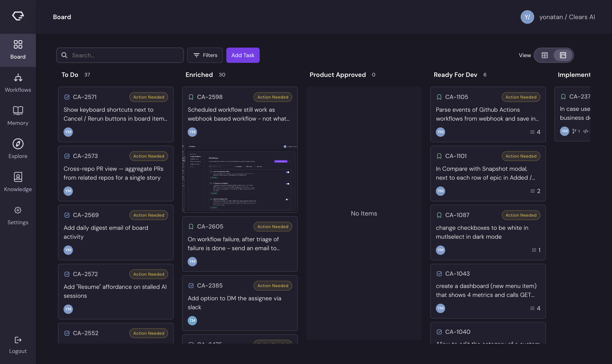
Task: Click bookmark story icon on CA-1105
Action: (439, 97)
